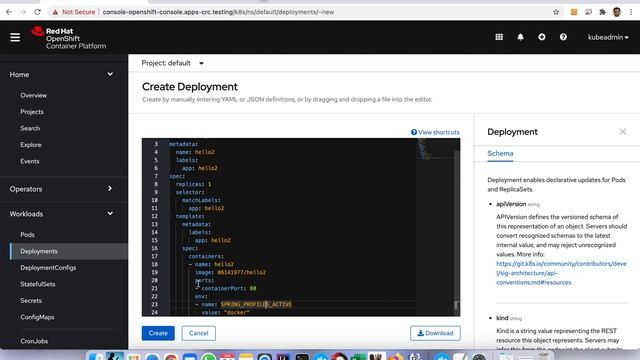Screen dimensions: 640x360
Task: Open the application launcher grid icon
Action: pos(499,37)
